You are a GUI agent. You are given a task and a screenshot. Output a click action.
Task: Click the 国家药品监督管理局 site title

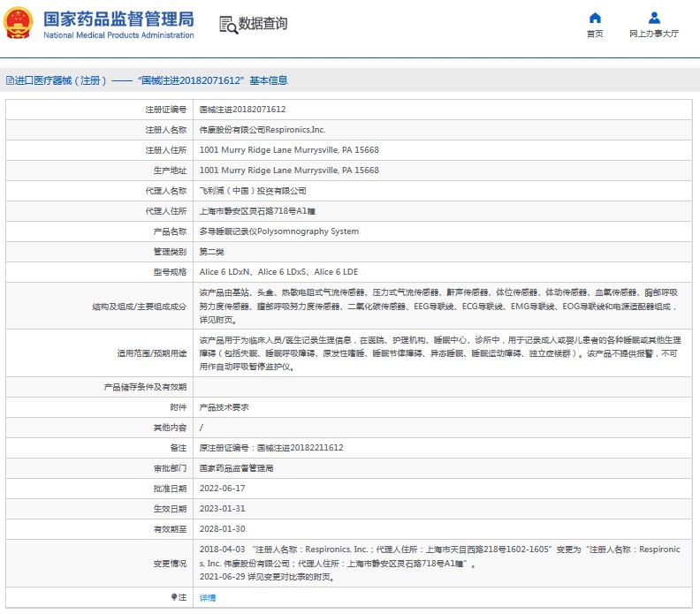pyautogui.click(x=118, y=18)
